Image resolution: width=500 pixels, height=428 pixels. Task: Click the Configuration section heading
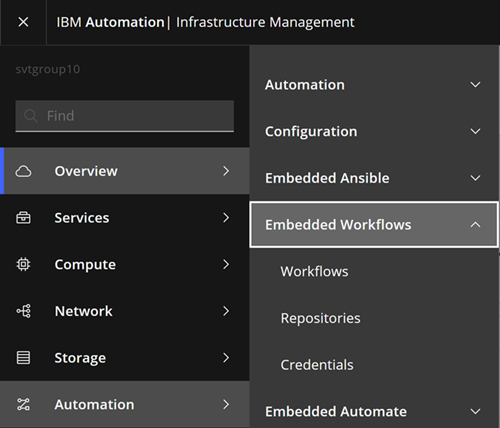click(x=311, y=131)
